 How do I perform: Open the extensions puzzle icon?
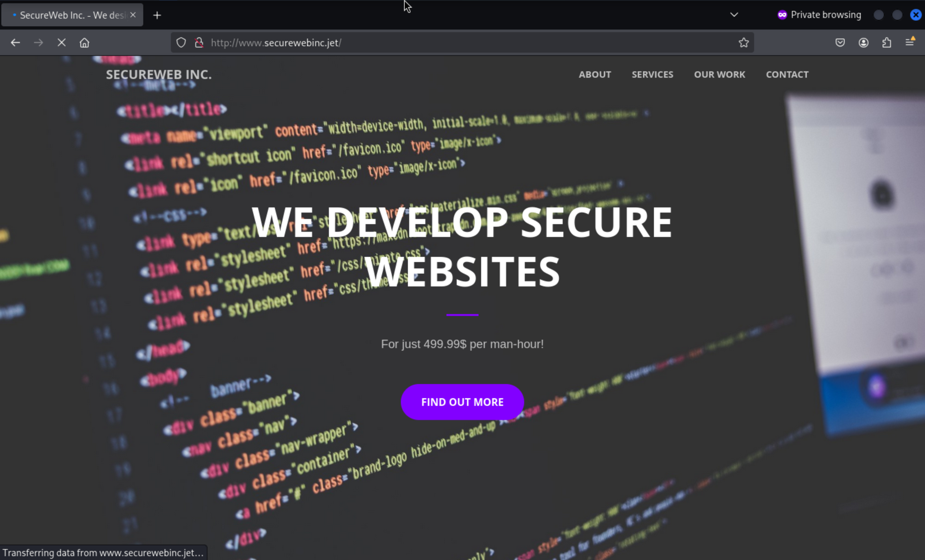point(887,43)
